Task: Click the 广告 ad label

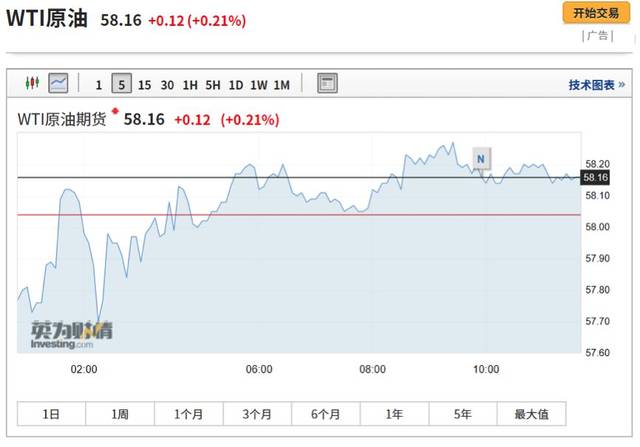Action: click(597, 36)
